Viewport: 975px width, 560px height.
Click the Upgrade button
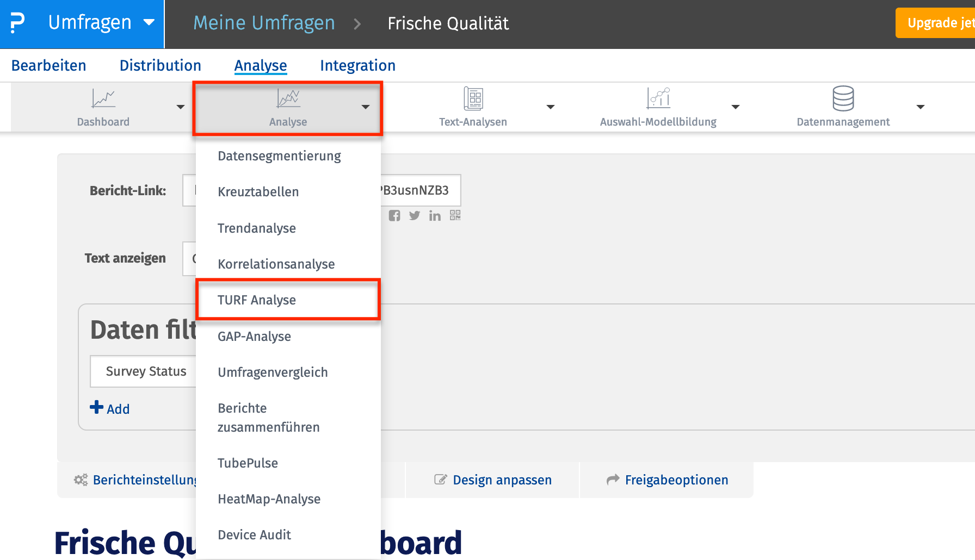937,23
